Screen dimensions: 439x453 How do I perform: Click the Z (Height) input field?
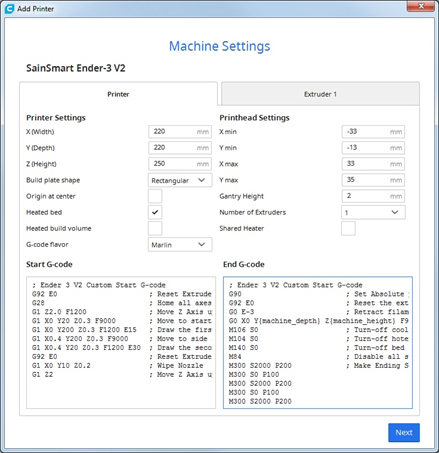[x=180, y=164]
